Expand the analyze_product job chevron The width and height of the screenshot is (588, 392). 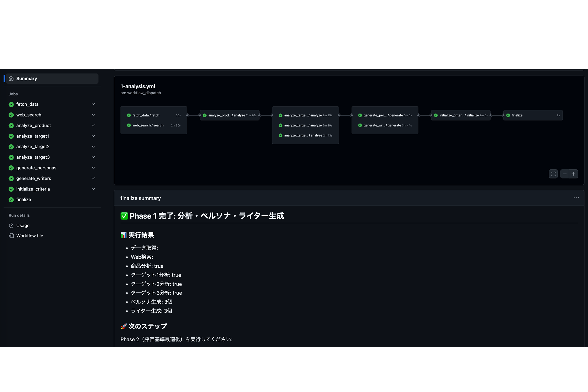pyautogui.click(x=93, y=125)
